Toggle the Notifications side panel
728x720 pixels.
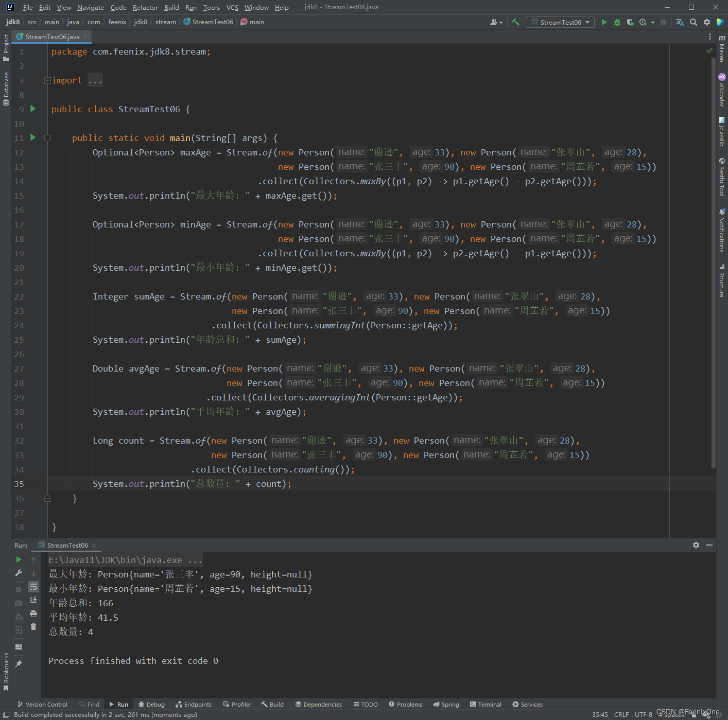[x=722, y=230]
